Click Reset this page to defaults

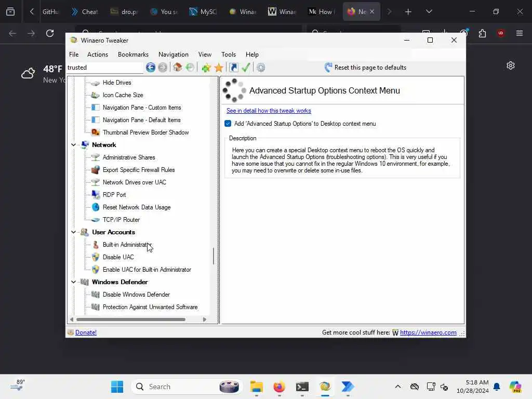[365, 68]
